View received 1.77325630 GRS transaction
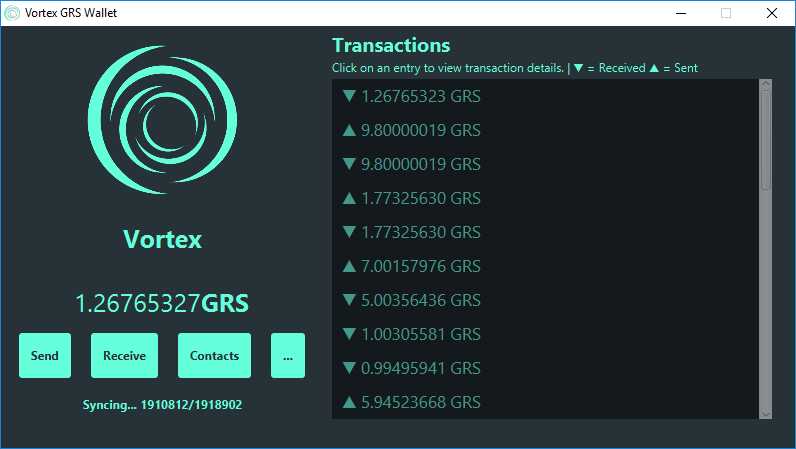This screenshot has width=796, height=449. click(x=545, y=232)
